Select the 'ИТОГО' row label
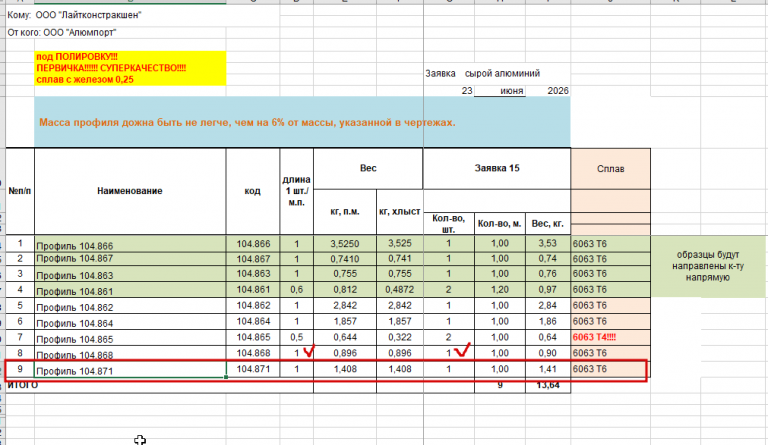 (x=23, y=385)
